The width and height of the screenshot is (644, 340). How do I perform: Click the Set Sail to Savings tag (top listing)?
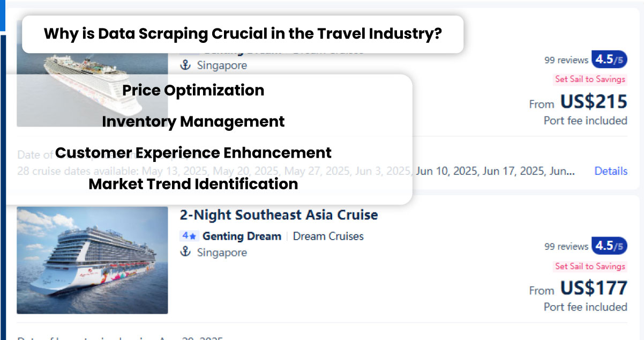tap(590, 79)
